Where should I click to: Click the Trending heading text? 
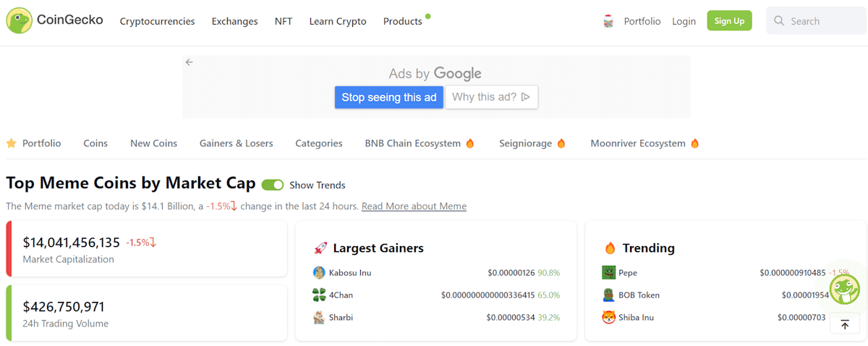click(648, 248)
